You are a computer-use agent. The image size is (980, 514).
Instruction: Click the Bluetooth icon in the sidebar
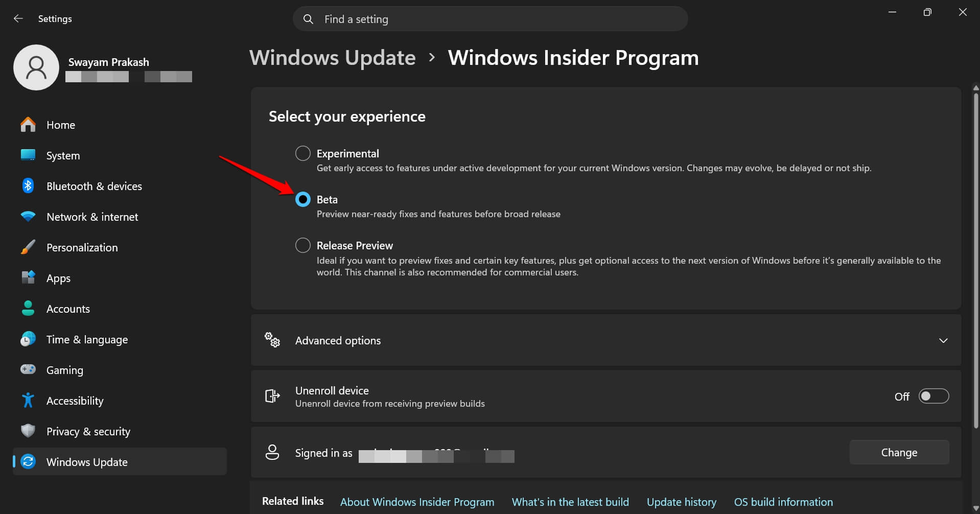[x=28, y=186]
